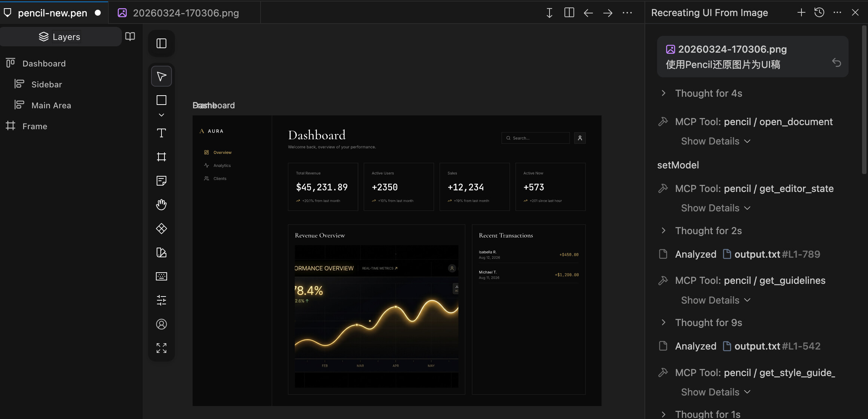Click the fit-to-screen expand arrows icon
Image resolution: width=868 pixels, height=419 pixels.
coord(161,348)
